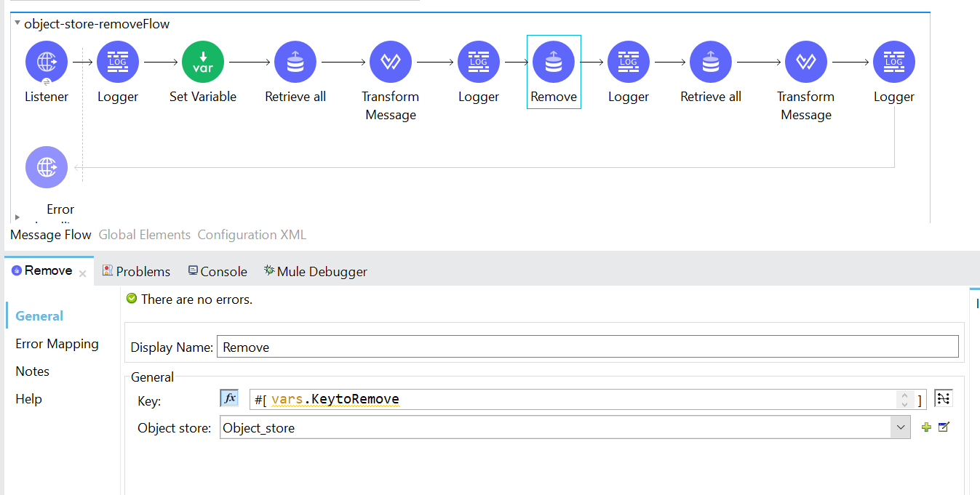Expand the Error handling section
The height and width of the screenshot is (495, 980).
pyautogui.click(x=17, y=217)
